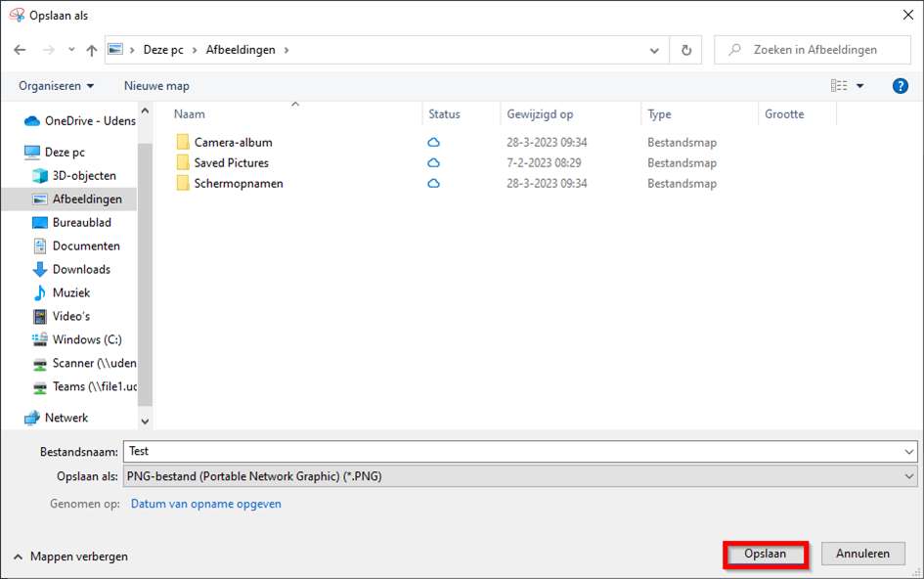The width and height of the screenshot is (924, 579).
Task: Click Nieuwe map in the toolbar
Action: (x=156, y=86)
